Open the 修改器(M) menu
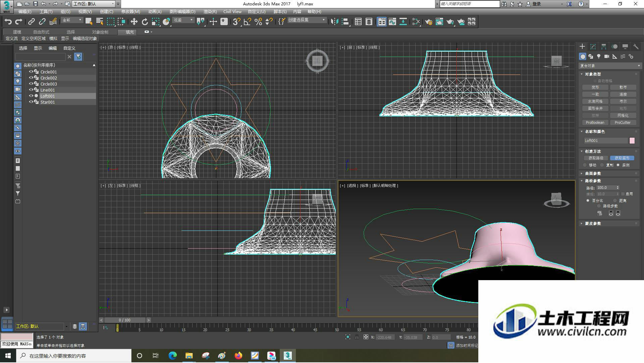 click(130, 12)
